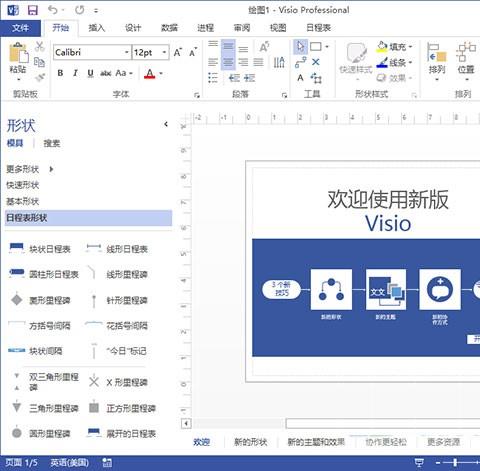Toggle bold formatting
Screen dimensions: 480x471
pyautogui.click(x=60, y=73)
